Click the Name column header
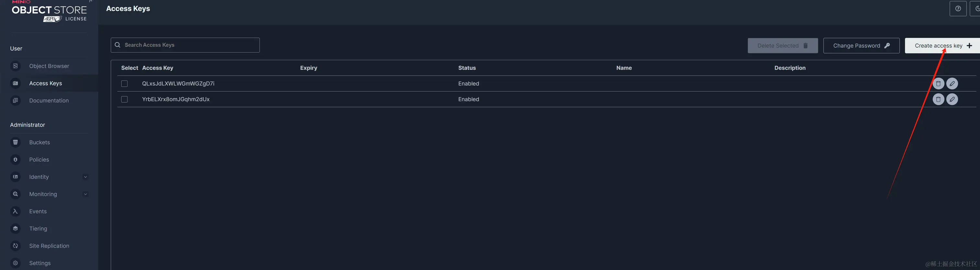Screen dimensions: 980x270 tap(624, 68)
